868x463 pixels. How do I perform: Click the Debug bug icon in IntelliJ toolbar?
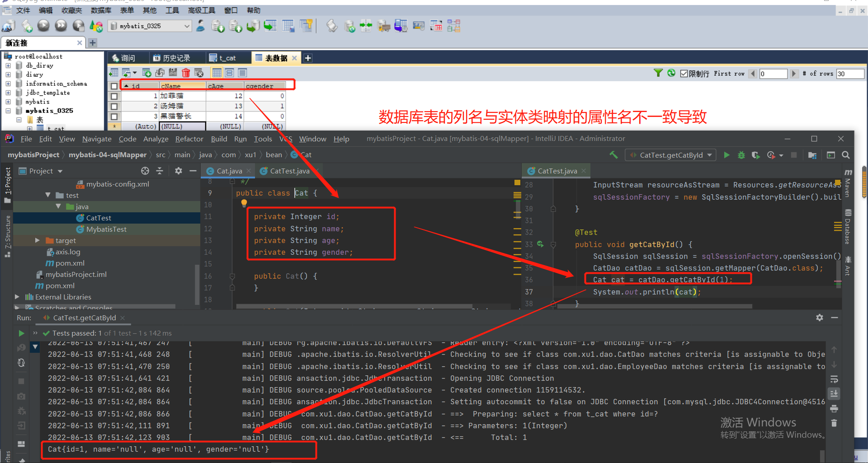(x=741, y=155)
